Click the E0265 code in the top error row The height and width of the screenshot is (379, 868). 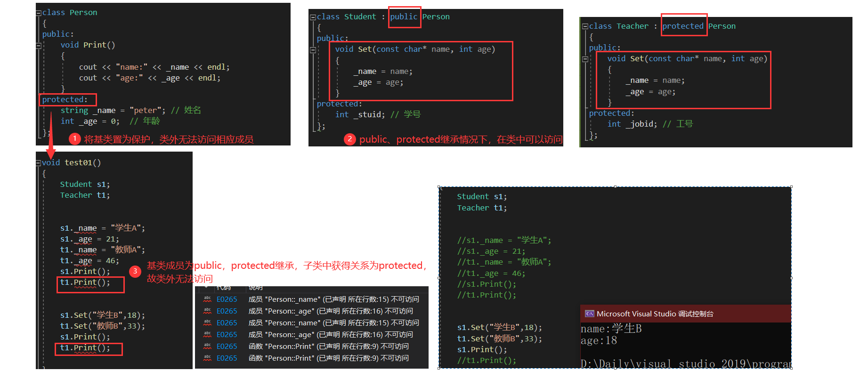pyautogui.click(x=227, y=299)
